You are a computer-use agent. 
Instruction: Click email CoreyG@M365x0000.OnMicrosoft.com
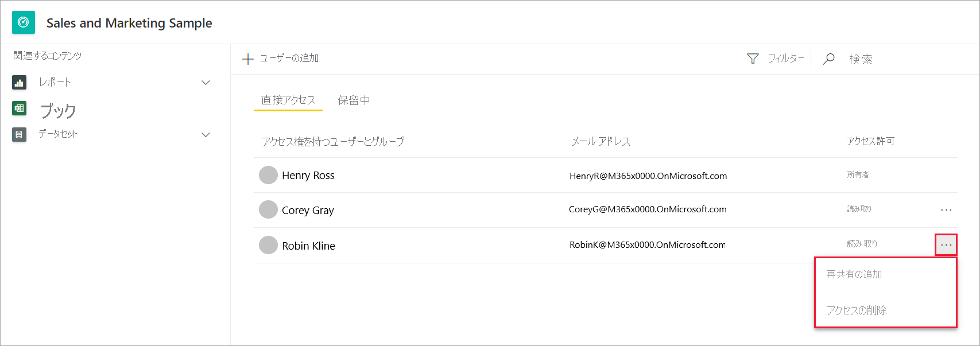(648, 209)
